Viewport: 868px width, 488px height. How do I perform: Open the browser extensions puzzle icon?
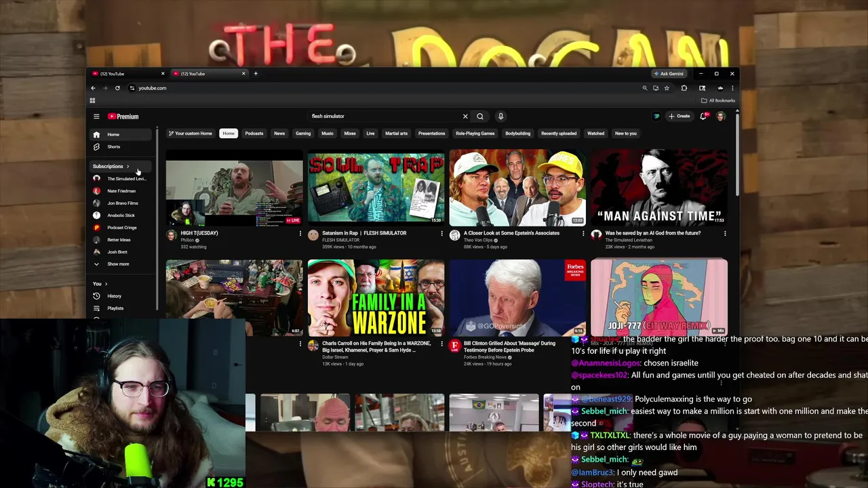pyautogui.click(x=684, y=88)
